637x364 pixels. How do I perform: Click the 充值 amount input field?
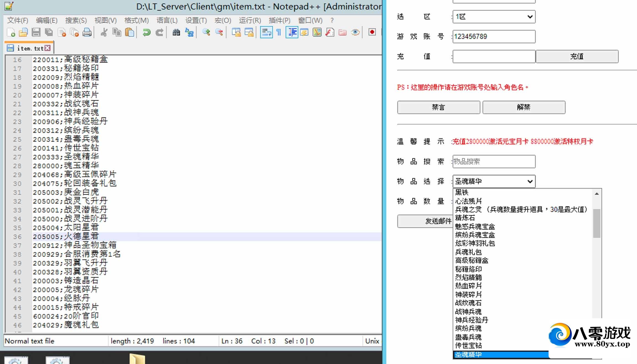pyautogui.click(x=494, y=56)
